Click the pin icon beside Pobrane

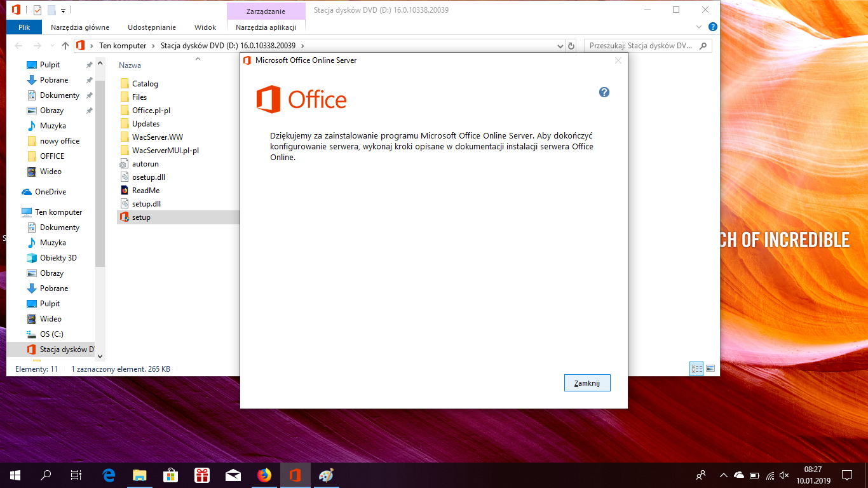(x=90, y=80)
